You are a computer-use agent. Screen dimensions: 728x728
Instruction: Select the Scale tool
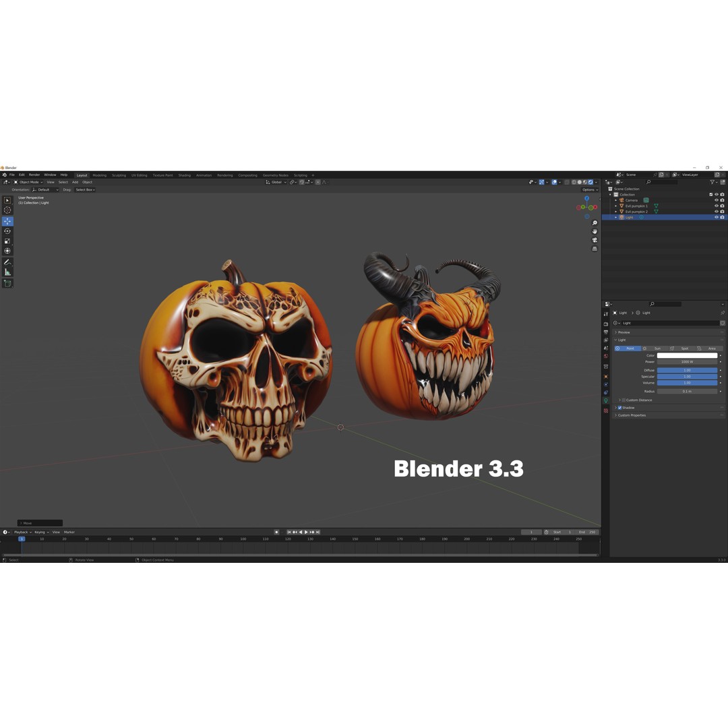tap(7, 241)
